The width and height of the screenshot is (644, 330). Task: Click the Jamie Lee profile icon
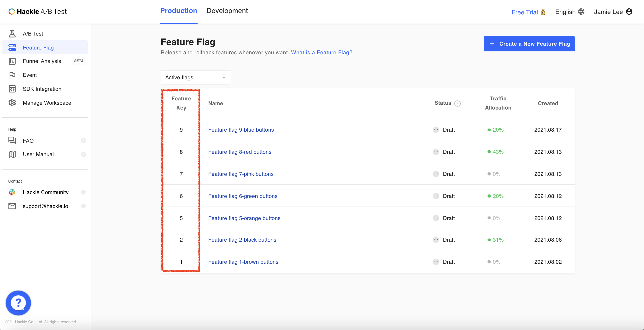tap(629, 12)
